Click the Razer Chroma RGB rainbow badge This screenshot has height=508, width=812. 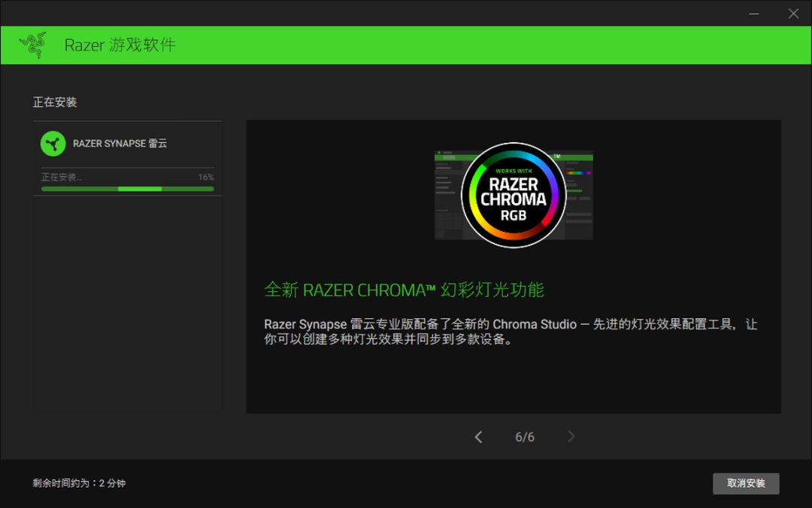click(514, 195)
